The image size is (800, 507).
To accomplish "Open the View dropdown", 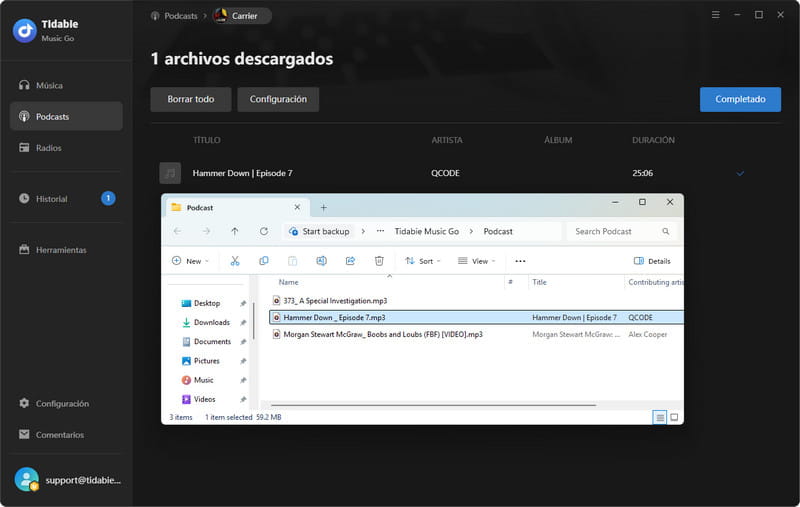I will coord(477,261).
